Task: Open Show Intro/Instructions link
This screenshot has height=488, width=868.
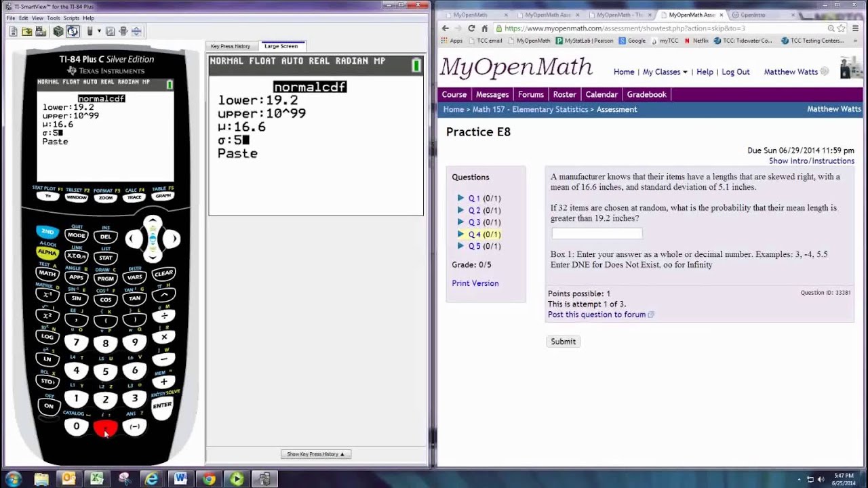Action: pyautogui.click(x=812, y=161)
